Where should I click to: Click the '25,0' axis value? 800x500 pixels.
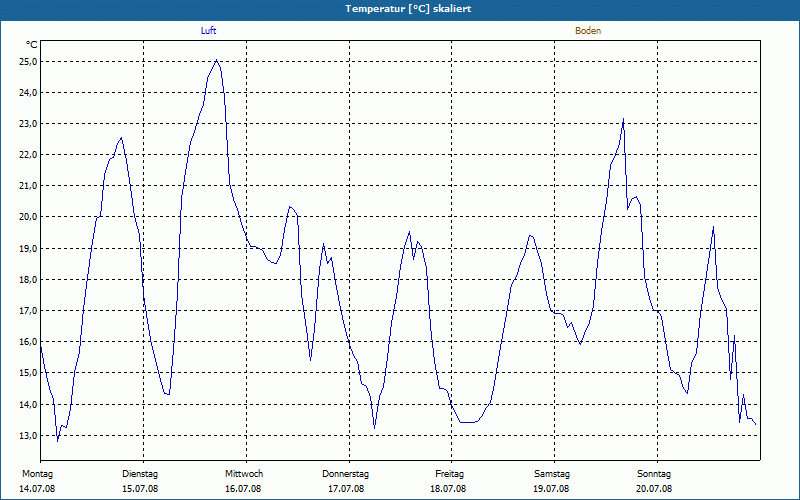tap(29, 62)
